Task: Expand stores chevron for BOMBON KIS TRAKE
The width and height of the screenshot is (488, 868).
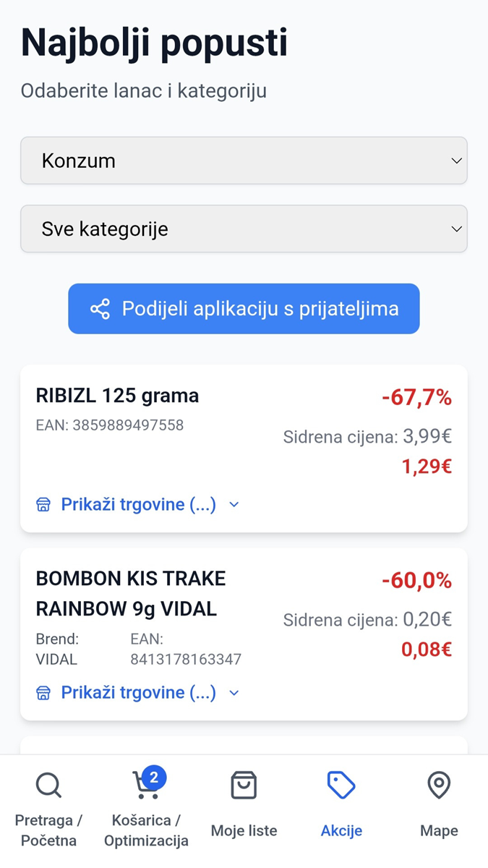Action: pos(234,693)
